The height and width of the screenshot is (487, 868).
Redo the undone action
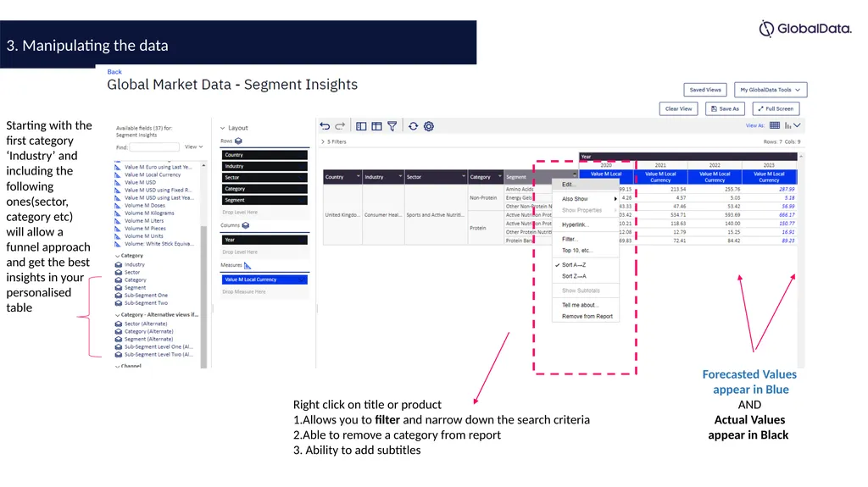coord(340,126)
